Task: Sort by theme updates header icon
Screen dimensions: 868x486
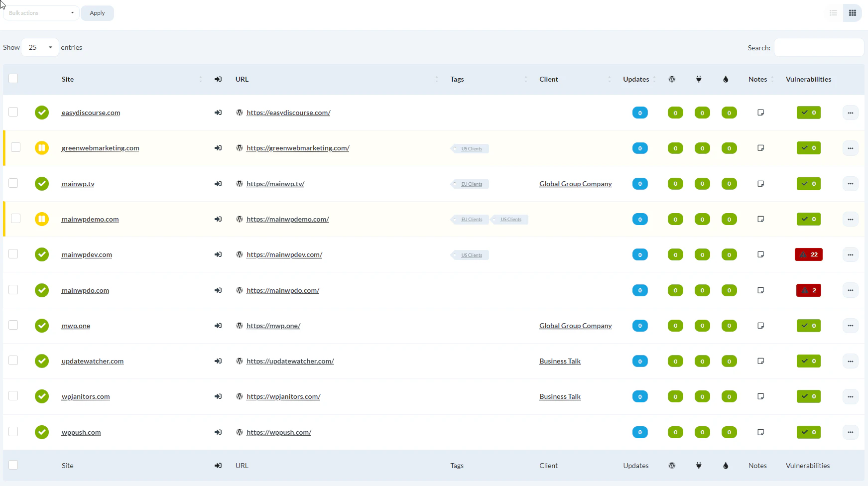Action: (x=726, y=79)
